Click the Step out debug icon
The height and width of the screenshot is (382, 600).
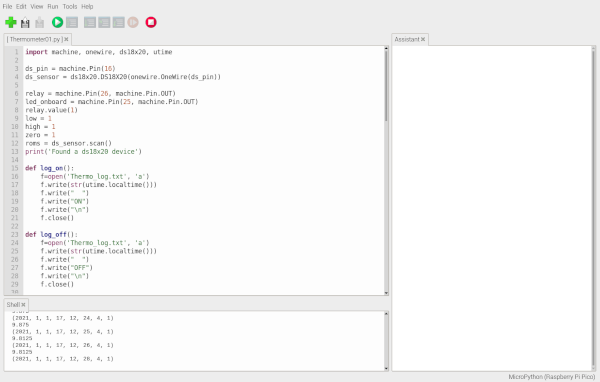tap(119, 22)
